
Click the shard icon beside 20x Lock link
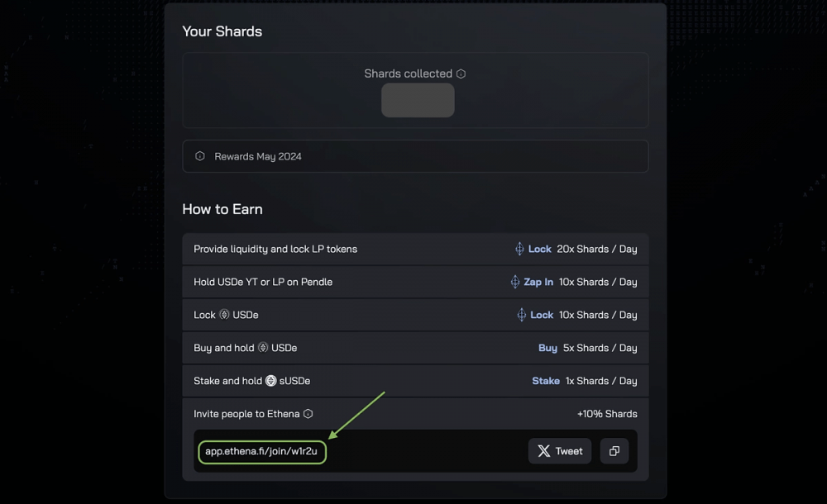coord(519,249)
